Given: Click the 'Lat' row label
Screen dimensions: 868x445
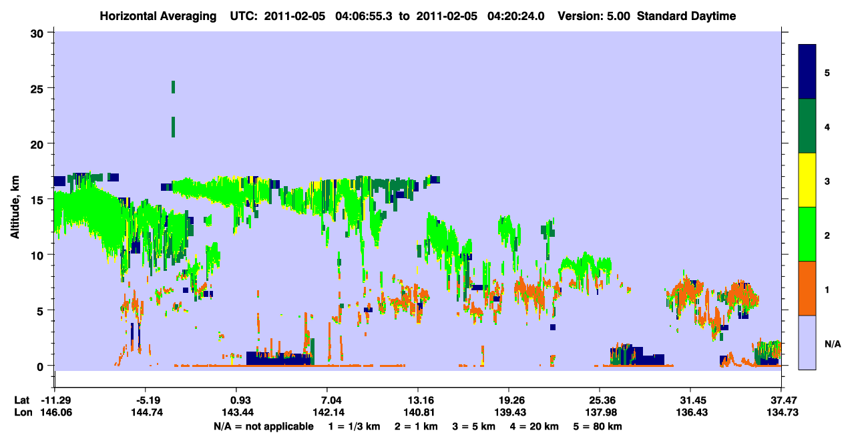Looking at the screenshot, I should click(x=22, y=400).
